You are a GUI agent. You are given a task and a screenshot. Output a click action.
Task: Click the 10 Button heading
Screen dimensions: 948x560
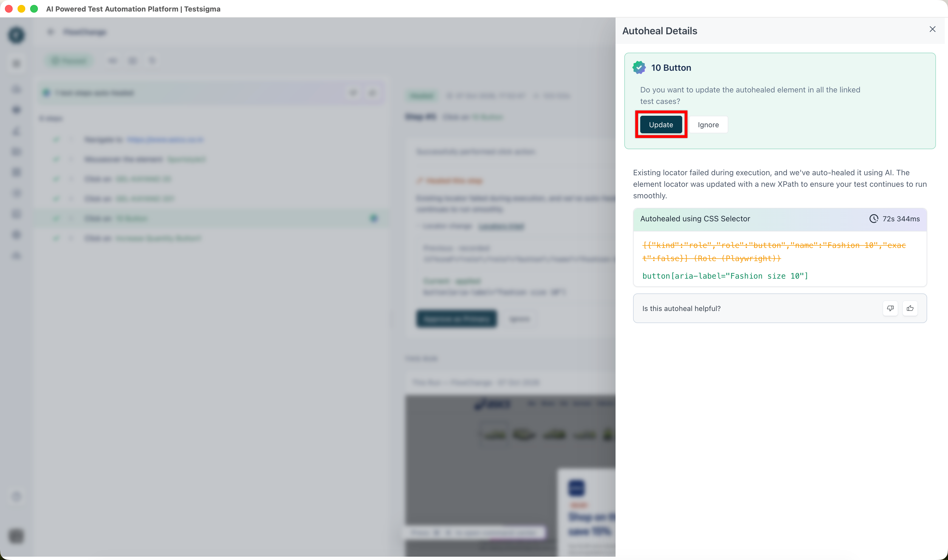pos(671,67)
